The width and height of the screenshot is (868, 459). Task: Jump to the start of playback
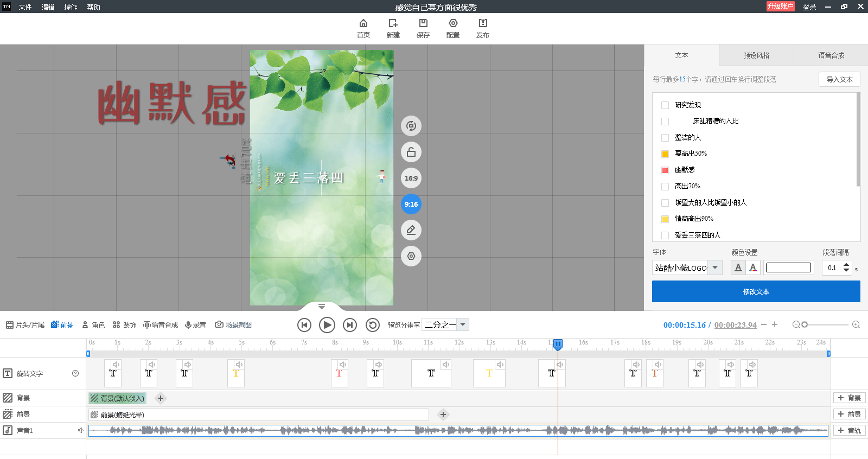(x=304, y=325)
